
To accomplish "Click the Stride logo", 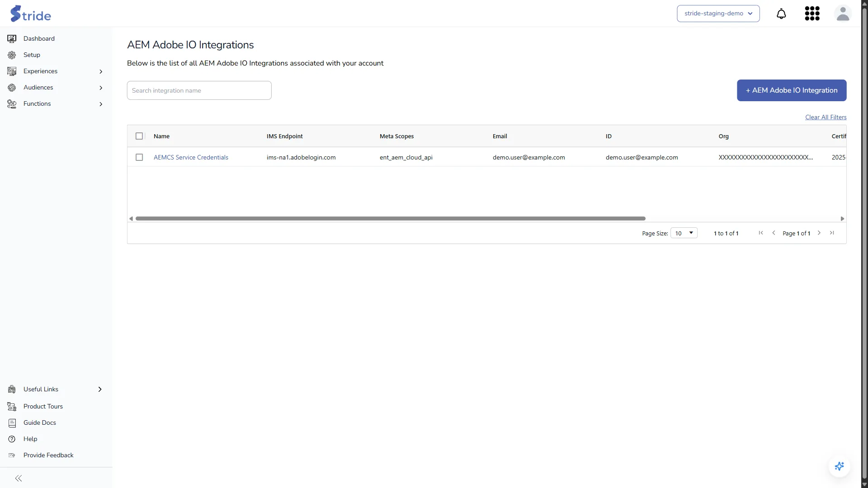I will tap(30, 14).
